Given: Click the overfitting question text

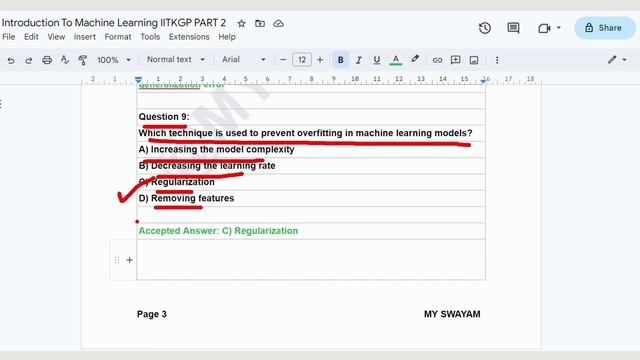Looking at the screenshot, I should coord(305,133).
